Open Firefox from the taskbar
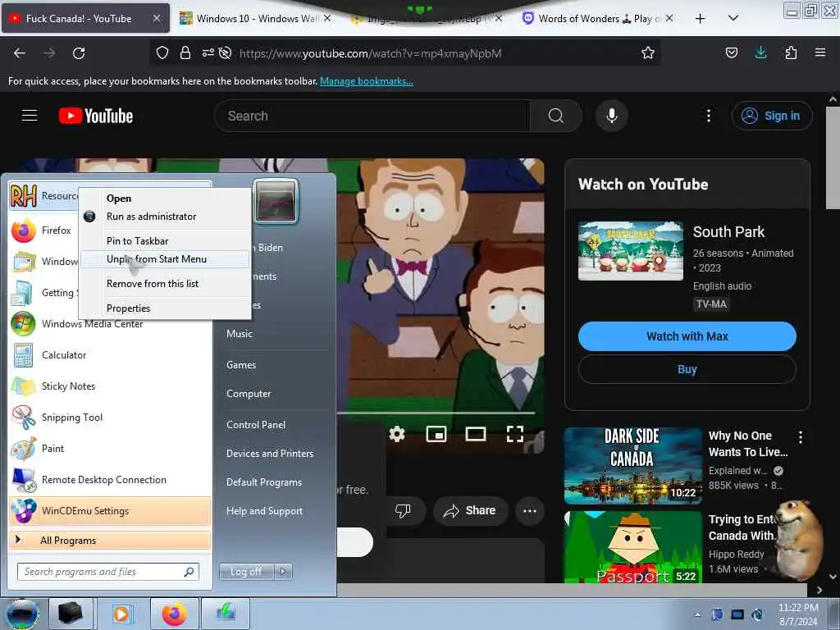The image size is (840, 630). tap(175, 614)
